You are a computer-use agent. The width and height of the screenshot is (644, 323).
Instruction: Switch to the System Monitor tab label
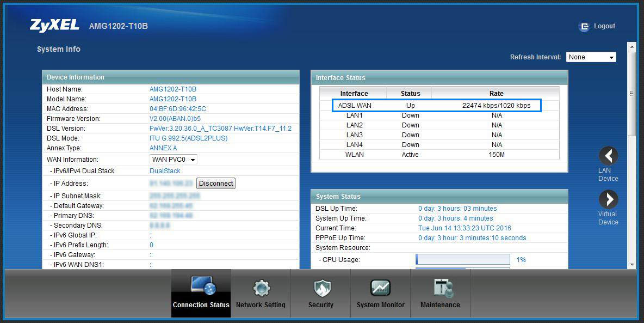click(x=380, y=305)
